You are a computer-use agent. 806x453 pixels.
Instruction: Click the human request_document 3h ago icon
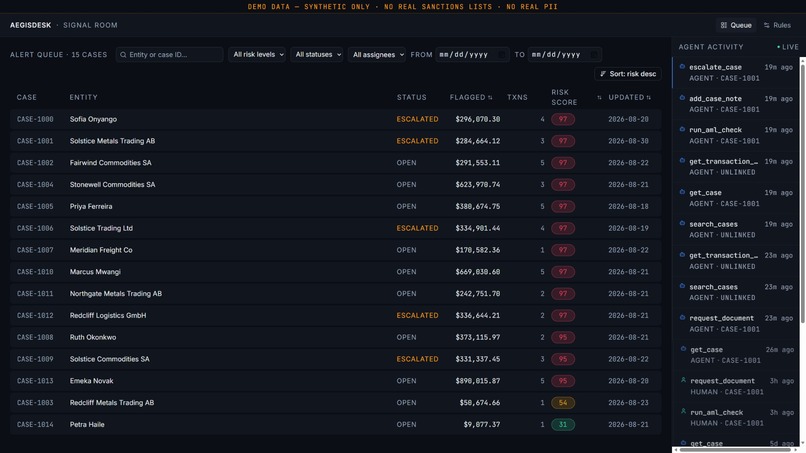coord(683,380)
